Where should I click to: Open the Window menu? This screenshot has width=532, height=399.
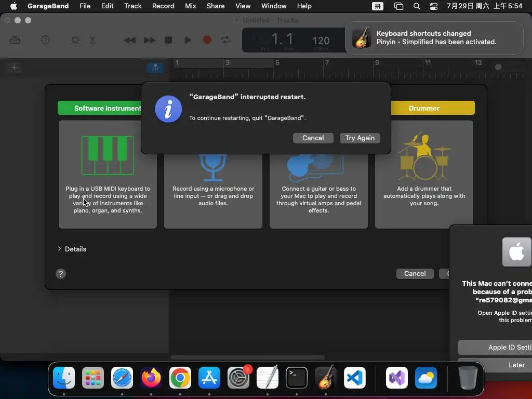274,6
